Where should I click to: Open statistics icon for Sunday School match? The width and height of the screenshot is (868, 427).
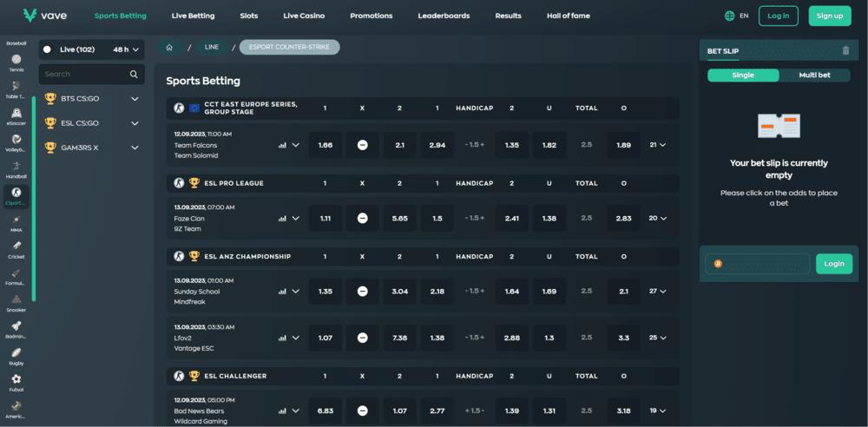tap(282, 292)
